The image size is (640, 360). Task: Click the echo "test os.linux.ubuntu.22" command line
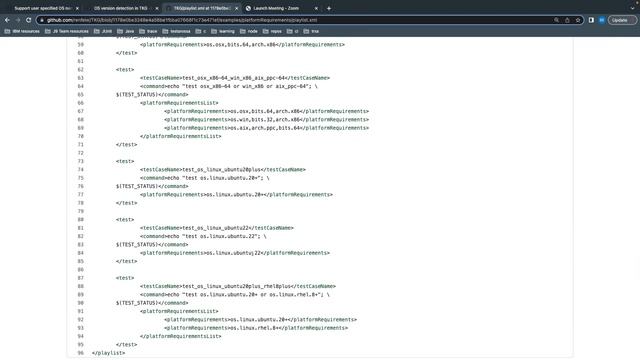click(203, 236)
